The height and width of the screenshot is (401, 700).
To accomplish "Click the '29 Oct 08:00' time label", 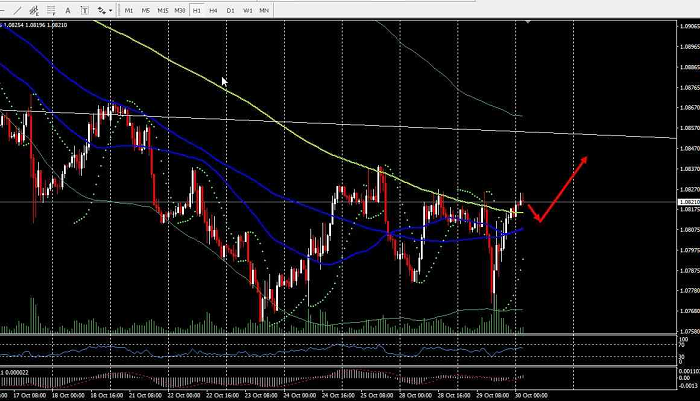I will click(x=492, y=396).
